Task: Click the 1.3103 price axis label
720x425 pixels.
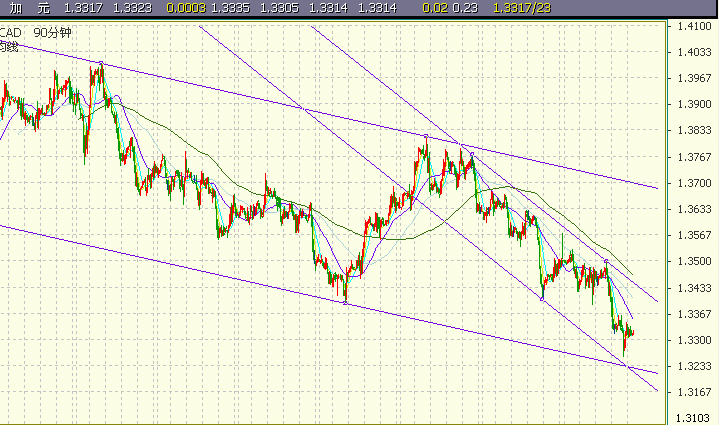Action: [693, 418]
